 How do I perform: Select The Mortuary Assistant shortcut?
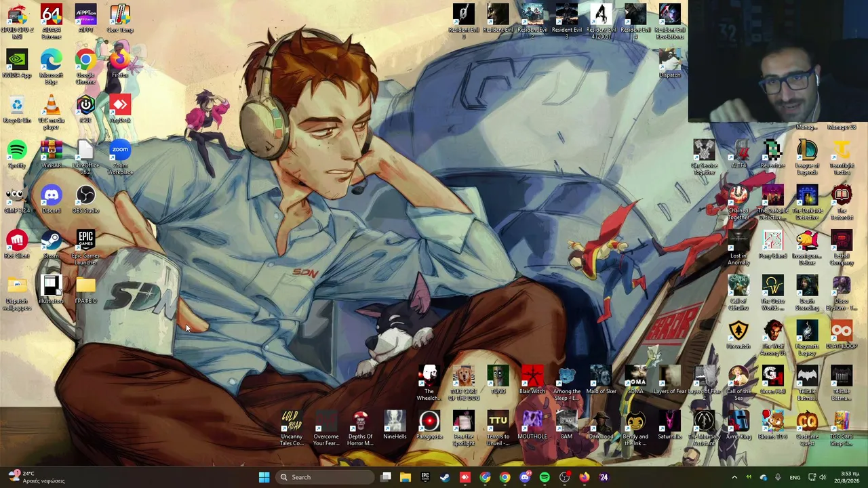point(704,429)
